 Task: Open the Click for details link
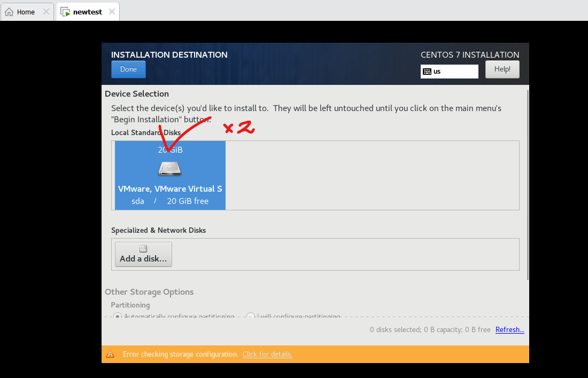[267, 355]
